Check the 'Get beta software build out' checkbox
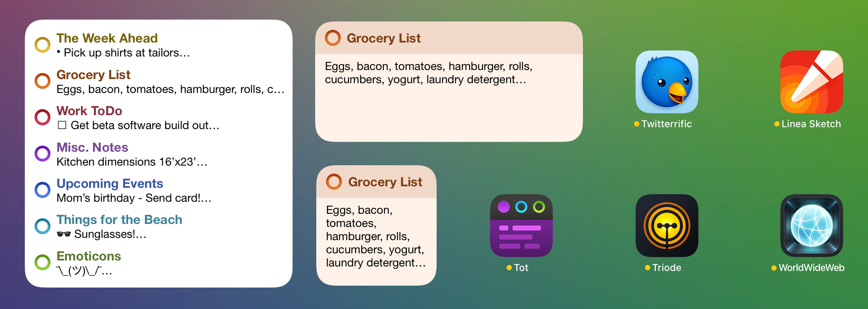This screenshot has height=309, width=868. tap(62, 125)
